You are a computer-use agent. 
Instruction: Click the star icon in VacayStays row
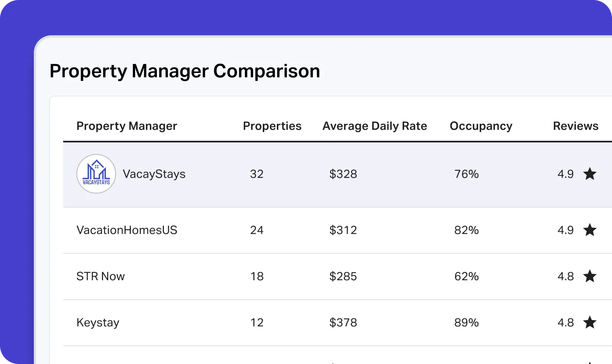(590, 173)
